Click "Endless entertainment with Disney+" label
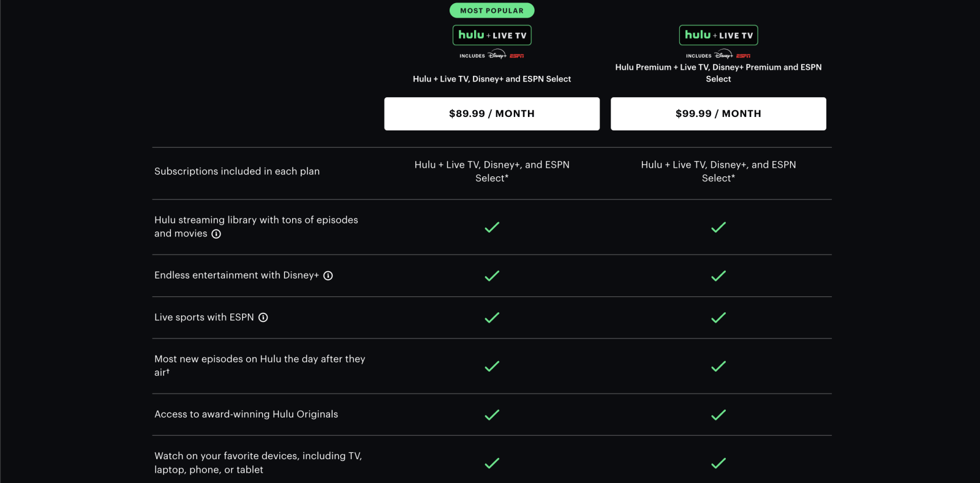This screenshot has width=980, height=483. pyautogui.click(x=236, y=275)
